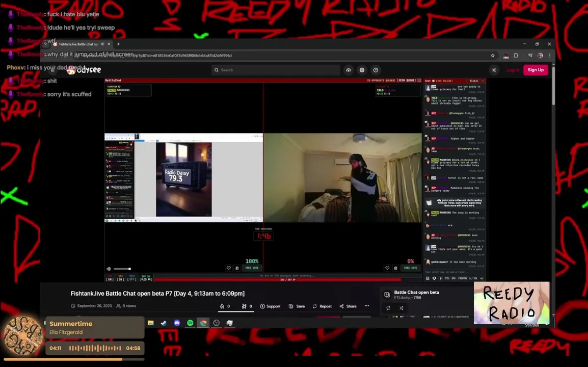Open the help question mark icon
588x367 pixels.
point(376,70)
